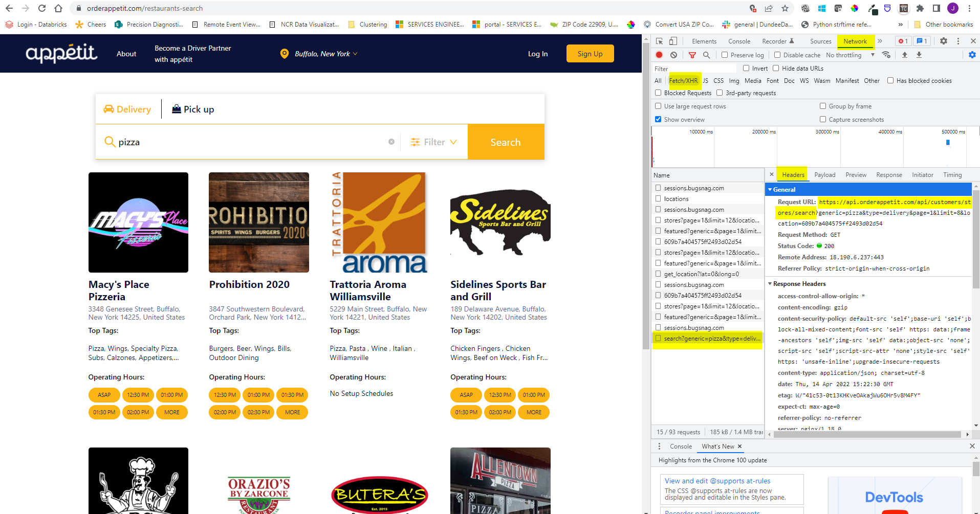
Task: Enable Use large request rows
Action: [658, 106]
